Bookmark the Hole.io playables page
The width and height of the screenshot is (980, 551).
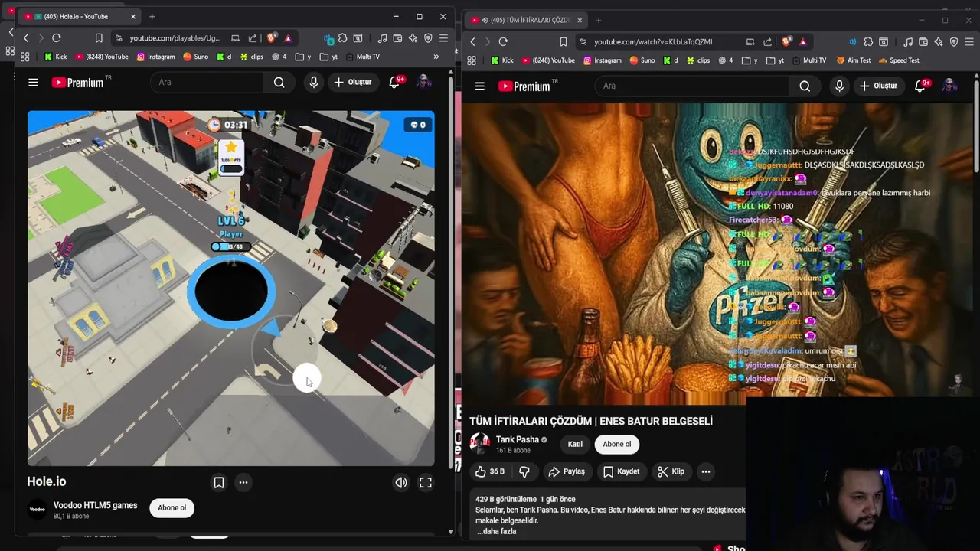(x=99, y=38)
